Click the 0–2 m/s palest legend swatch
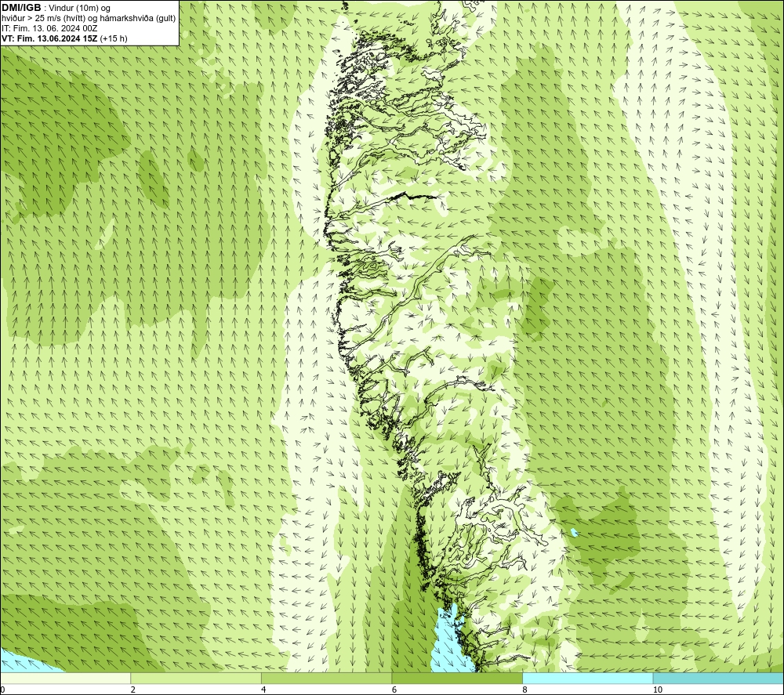The height and width of the screenshot is (695, 784). point(65,678)
